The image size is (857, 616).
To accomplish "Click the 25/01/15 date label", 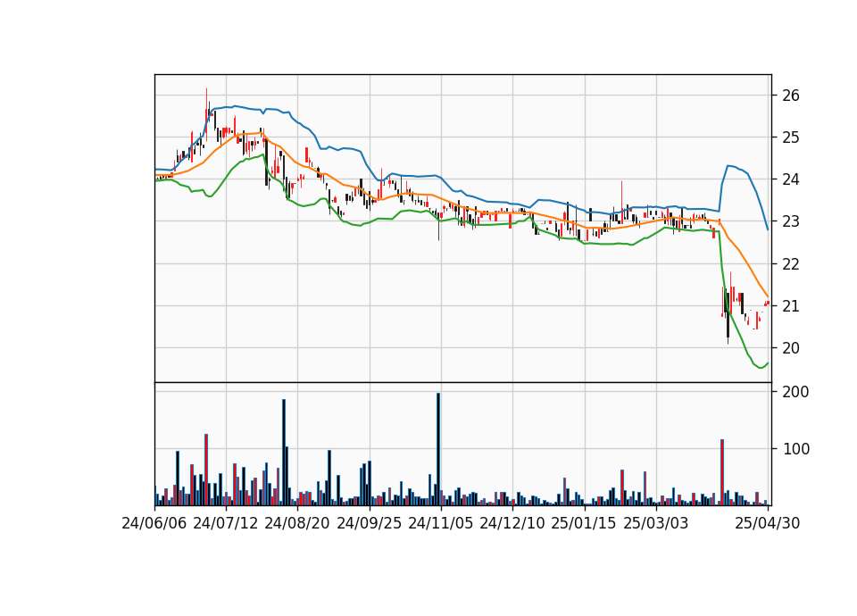I will tap(584, 523).
